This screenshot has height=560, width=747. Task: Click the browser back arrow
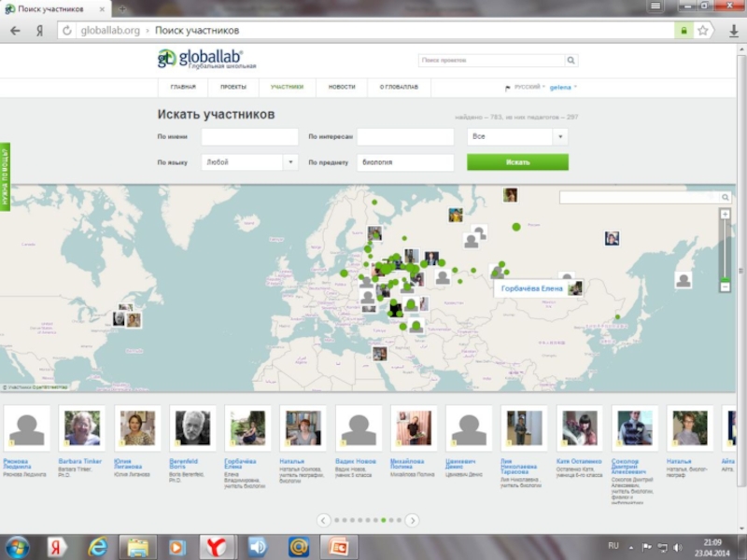(15, 31)
